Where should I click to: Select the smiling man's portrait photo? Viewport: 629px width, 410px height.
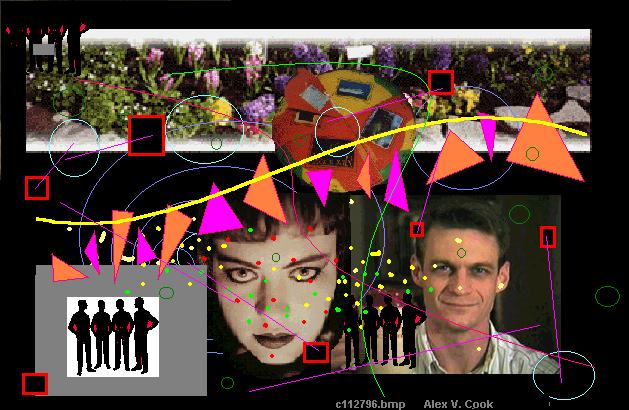pyautogui.click(x=456, y=284)
